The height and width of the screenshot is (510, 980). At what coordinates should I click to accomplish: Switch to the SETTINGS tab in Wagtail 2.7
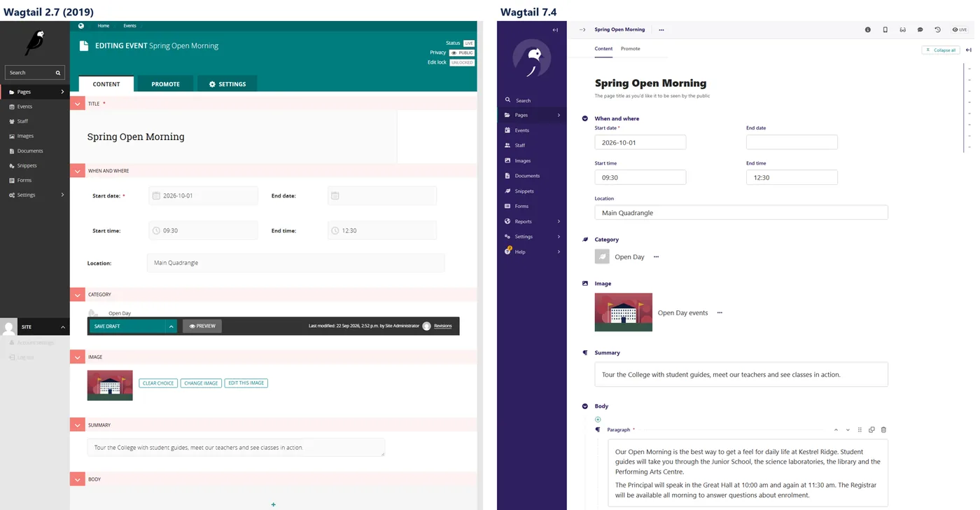pyautogui.click(x=227, y=84)
